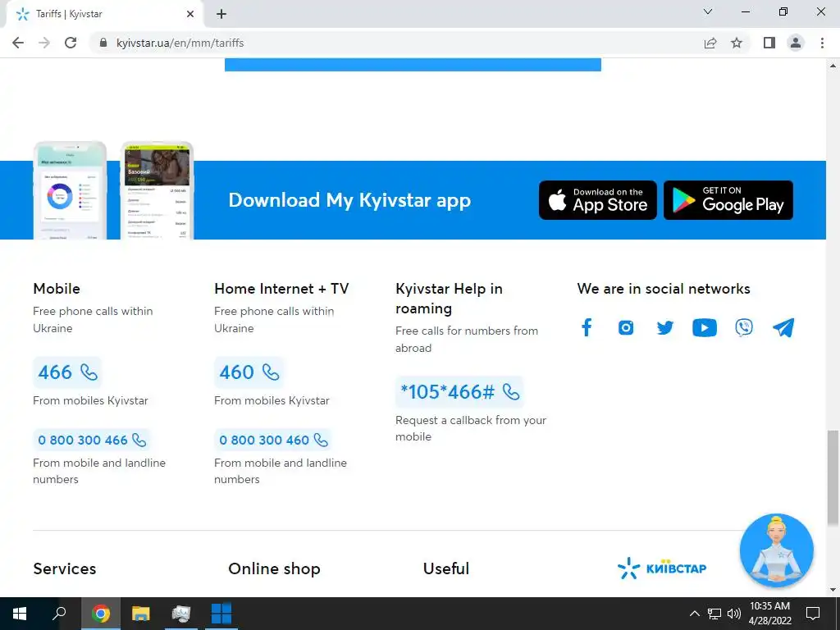Click scrollbar up arrow
Image resolution: width=840 pixels, height=630 pixels.
pyautogui.click(x=833, y=66)
